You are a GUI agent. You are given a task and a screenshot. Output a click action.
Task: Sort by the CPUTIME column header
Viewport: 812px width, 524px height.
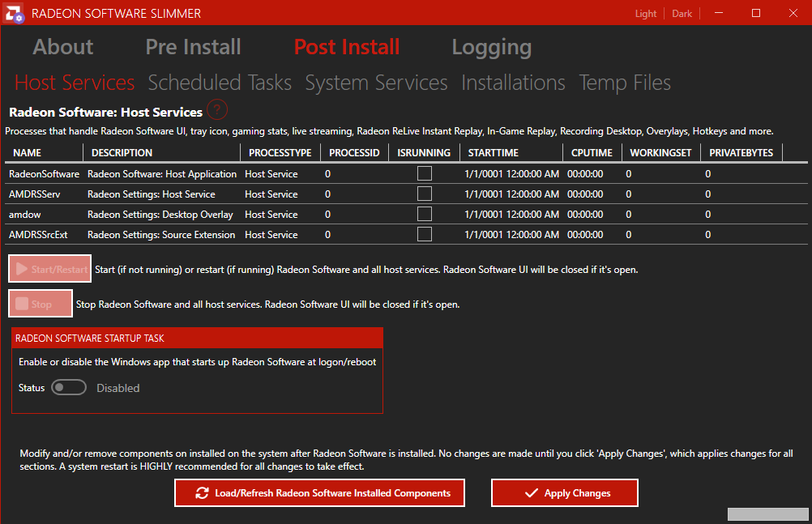click(x=592, y=153)
